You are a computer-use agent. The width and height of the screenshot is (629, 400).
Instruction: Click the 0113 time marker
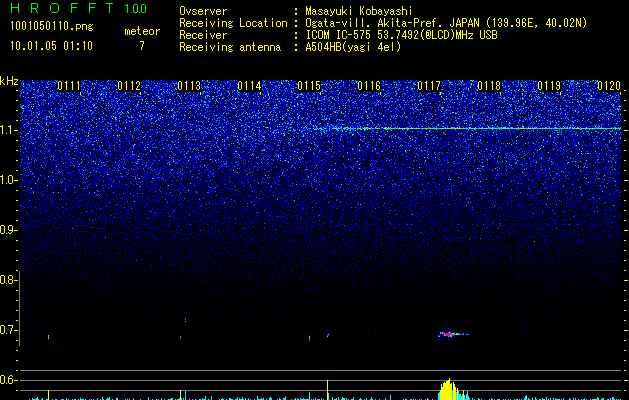189,86
